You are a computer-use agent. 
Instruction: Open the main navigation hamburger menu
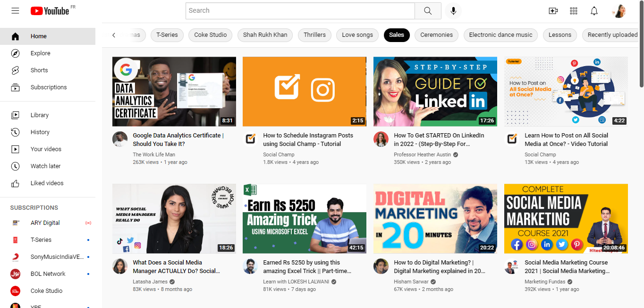pos(15,10)
